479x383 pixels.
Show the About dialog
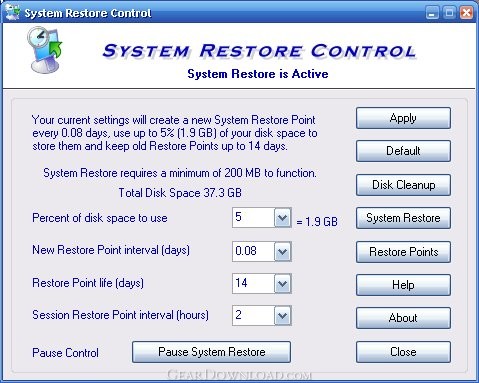403,318
